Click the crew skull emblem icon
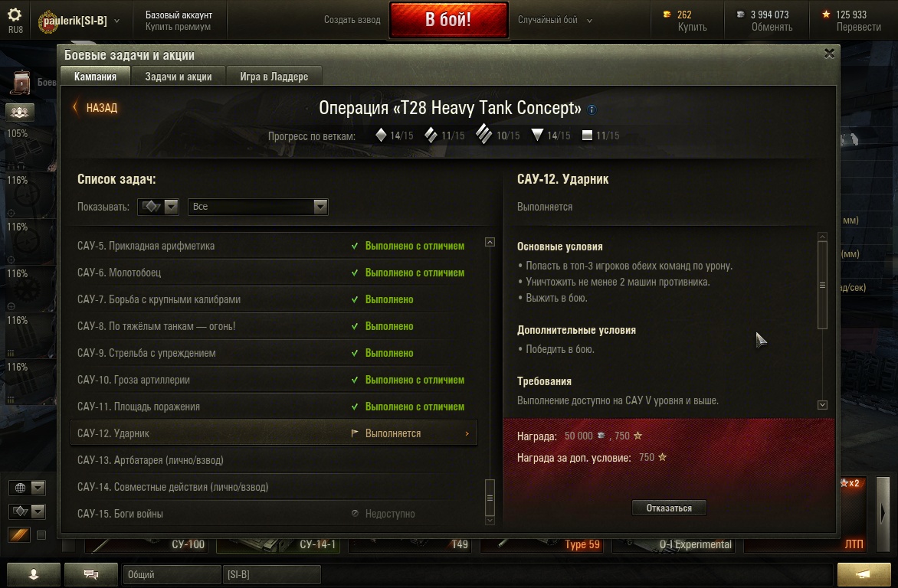Viewport: 898px width, 588px height. pyautogui.click(x=19, y=113)
